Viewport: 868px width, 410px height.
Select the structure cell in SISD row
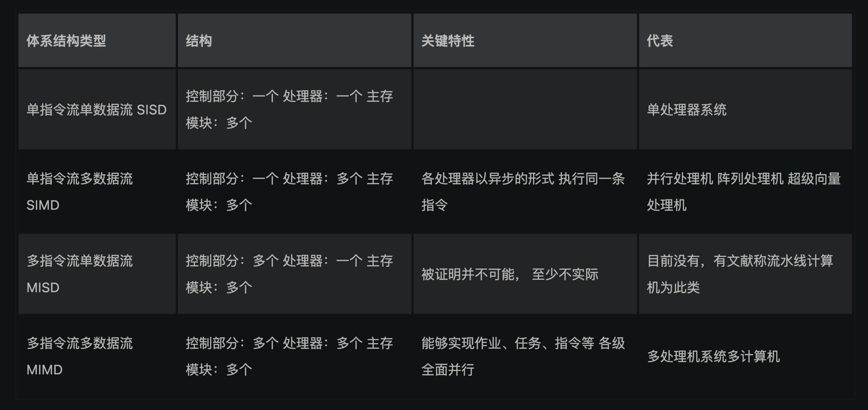[289, 110]
